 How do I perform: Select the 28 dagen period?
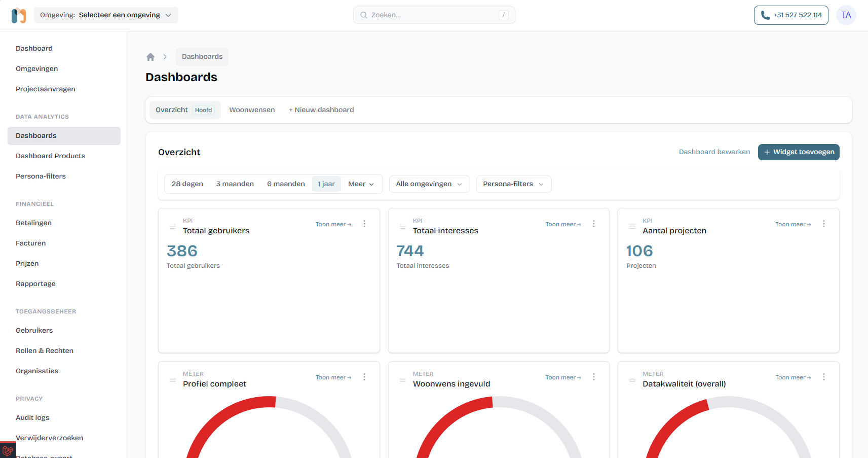coord(187,184)
